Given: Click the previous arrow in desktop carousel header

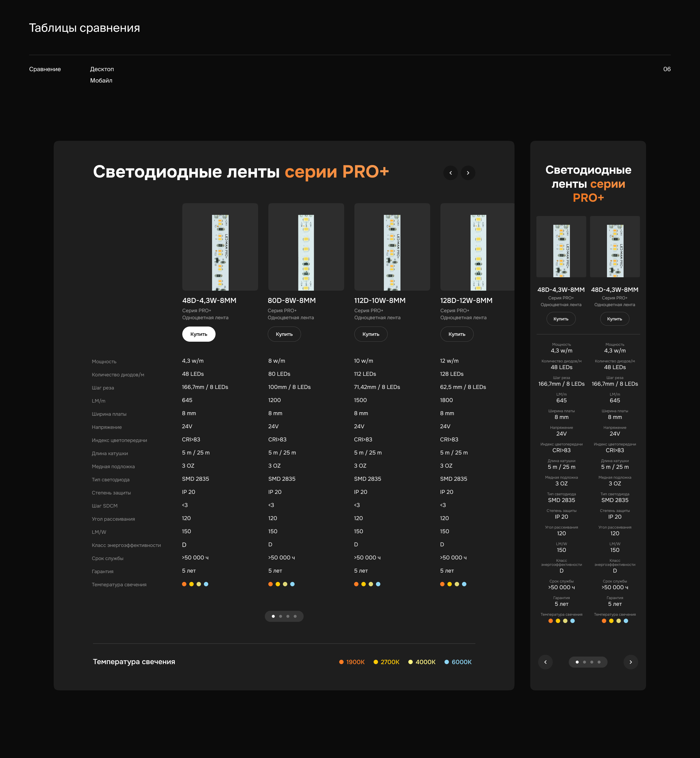Looking at the screenshot, I should tap(450, 173).
